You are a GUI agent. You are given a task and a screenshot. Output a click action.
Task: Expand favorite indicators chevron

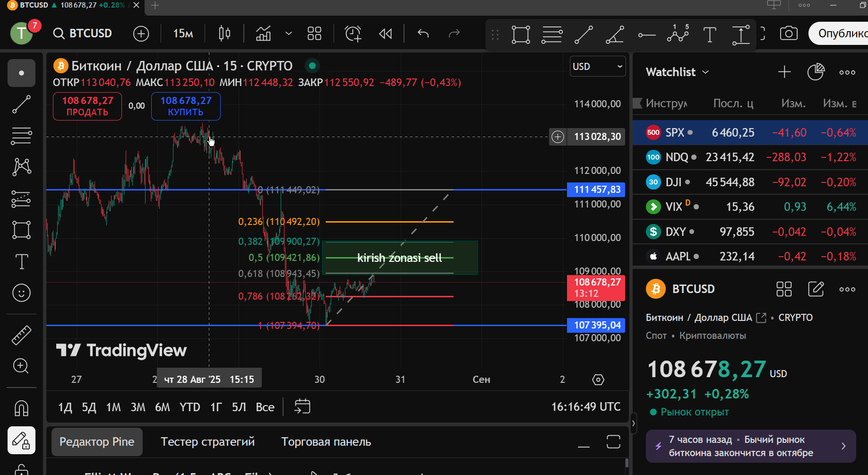[289, 34]
